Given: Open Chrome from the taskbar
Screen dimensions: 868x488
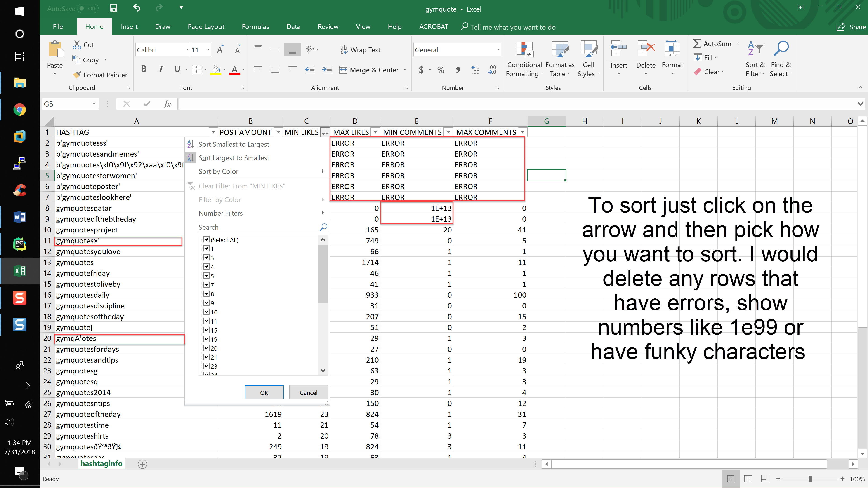Looking at the screenshot, I should (x=19, y=110).
